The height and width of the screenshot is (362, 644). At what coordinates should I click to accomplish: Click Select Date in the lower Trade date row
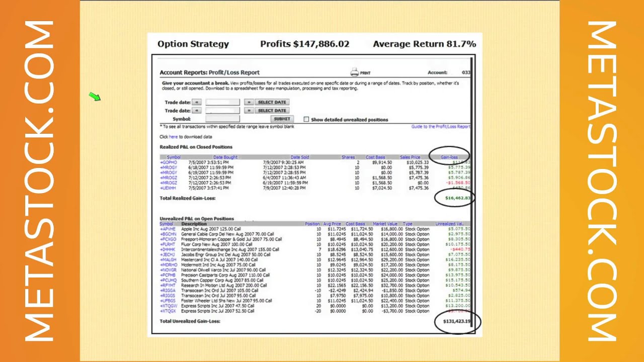272,111
